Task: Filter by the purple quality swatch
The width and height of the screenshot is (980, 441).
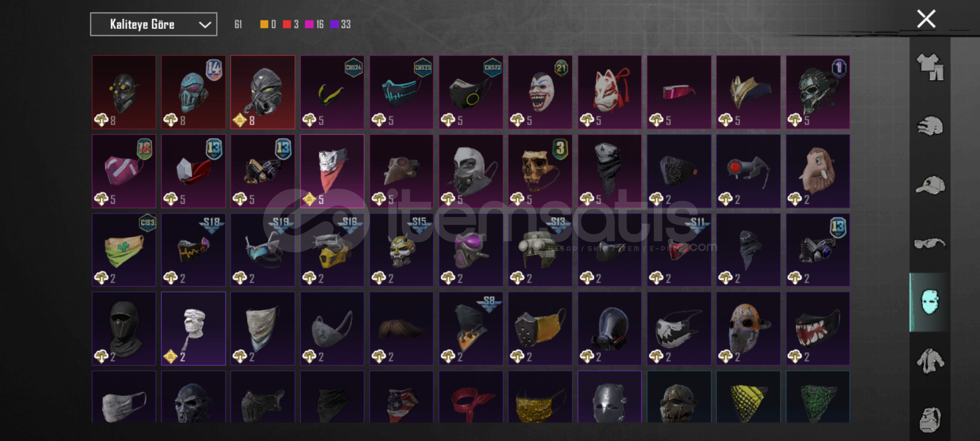Action: [335, 24]
